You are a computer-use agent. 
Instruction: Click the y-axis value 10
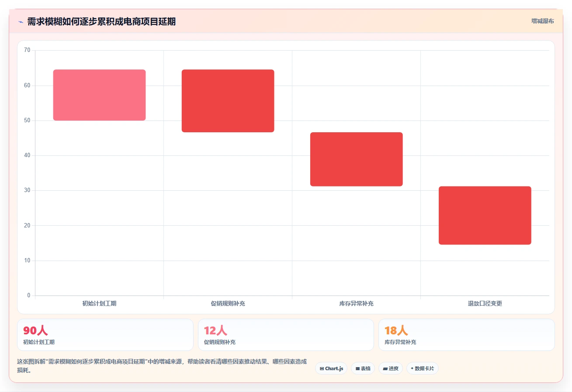point(27,261)
